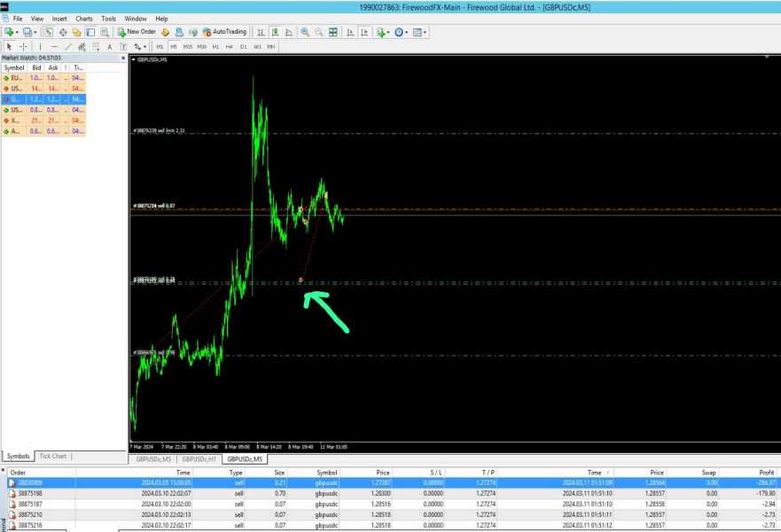
Task: Select the Cursor arrow tool
Action: pyautogui.click(x=9, y=46)
